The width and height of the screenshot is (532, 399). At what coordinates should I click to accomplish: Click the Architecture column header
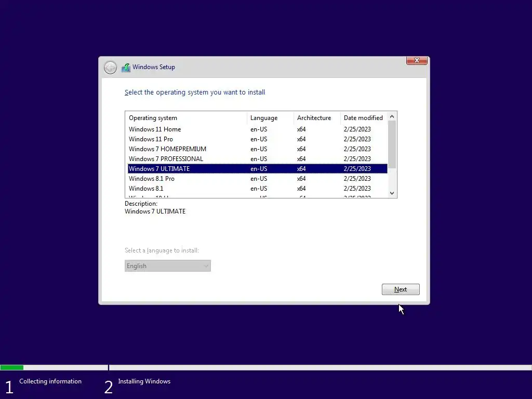317,118
